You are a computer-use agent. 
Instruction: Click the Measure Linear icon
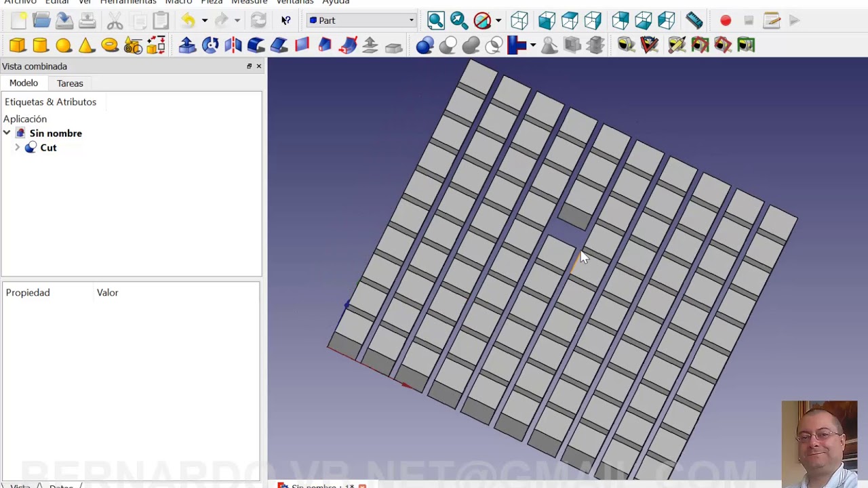(627, 45)
